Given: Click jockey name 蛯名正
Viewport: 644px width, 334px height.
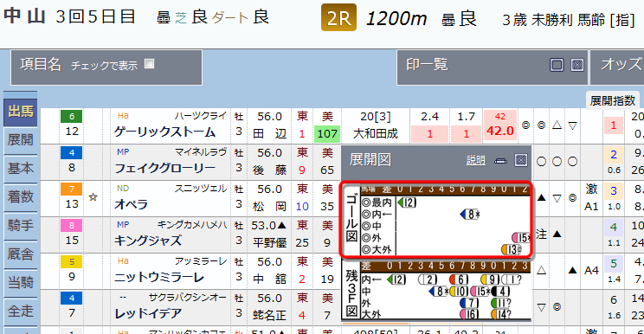Looking at the screenshot, I should [x=269, y=315].
